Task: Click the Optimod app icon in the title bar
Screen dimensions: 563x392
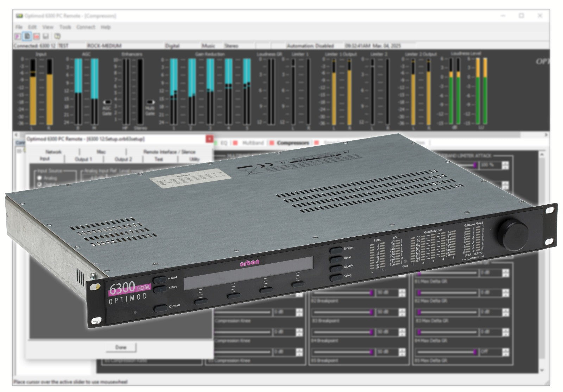Action: click(x=19, y=16)
